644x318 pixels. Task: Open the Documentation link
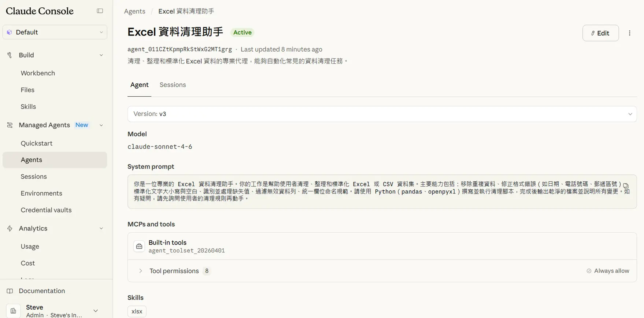click(42, 291)
